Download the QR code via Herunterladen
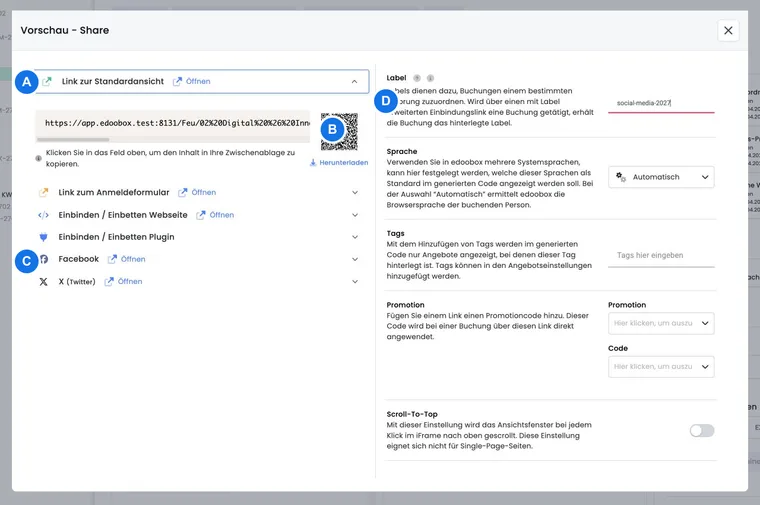 [339, 163]
